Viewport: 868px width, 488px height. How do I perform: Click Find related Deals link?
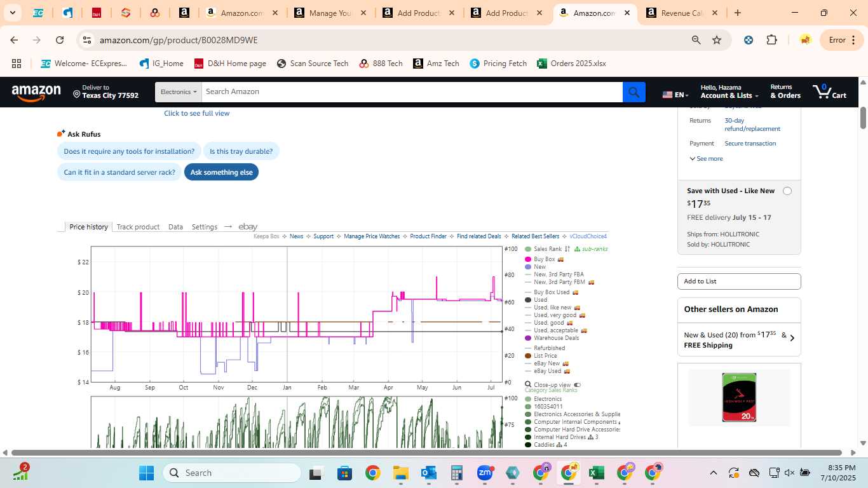click(x=479, y=236)
